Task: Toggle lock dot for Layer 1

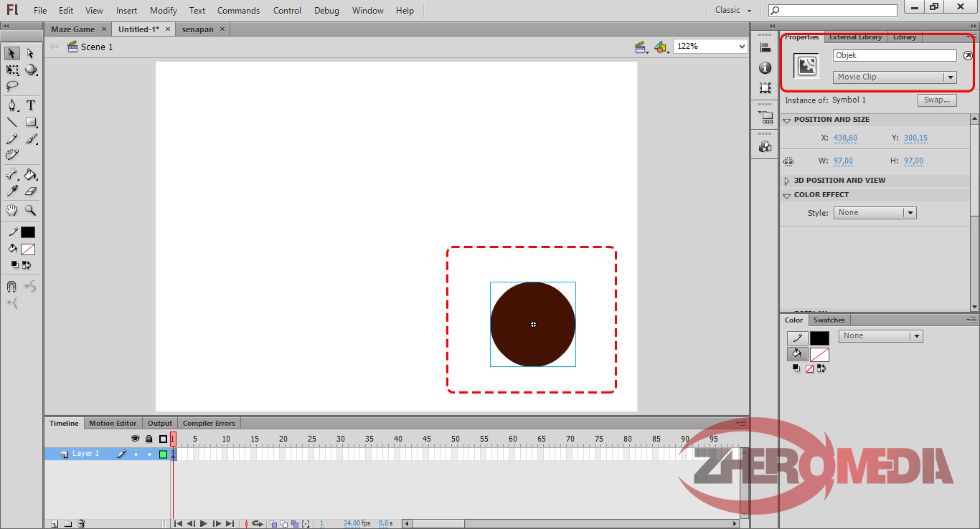Action: (149, 454)
